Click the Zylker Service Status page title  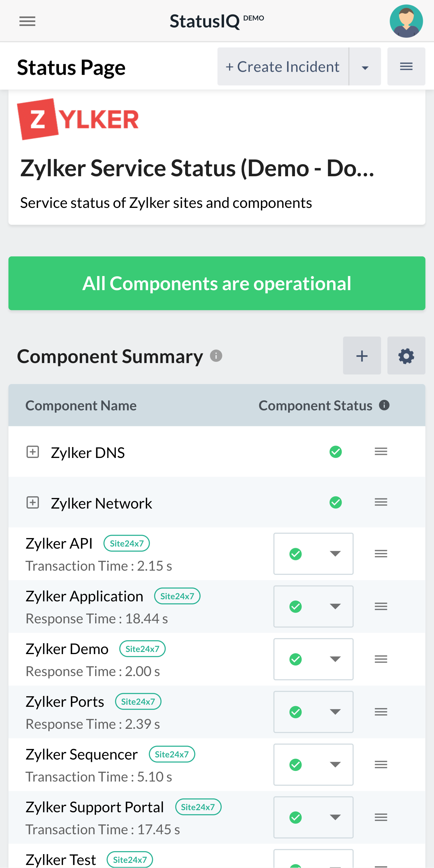point(197,168)
